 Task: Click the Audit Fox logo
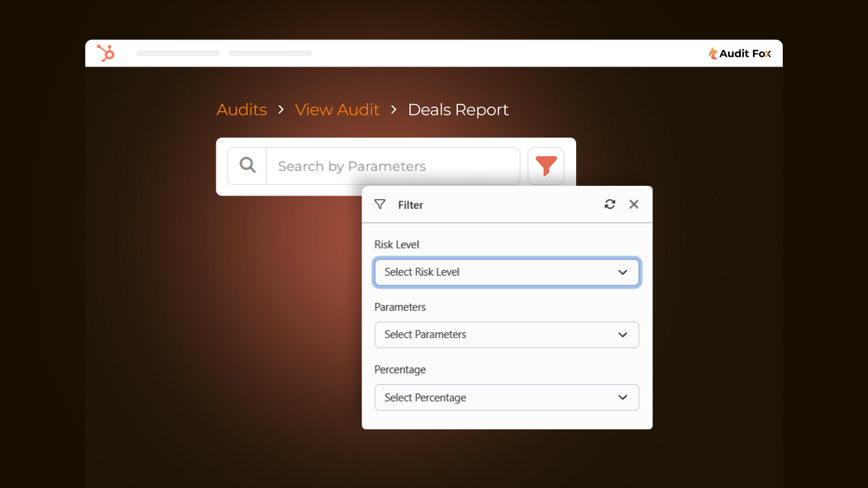[x=740, y=54]
